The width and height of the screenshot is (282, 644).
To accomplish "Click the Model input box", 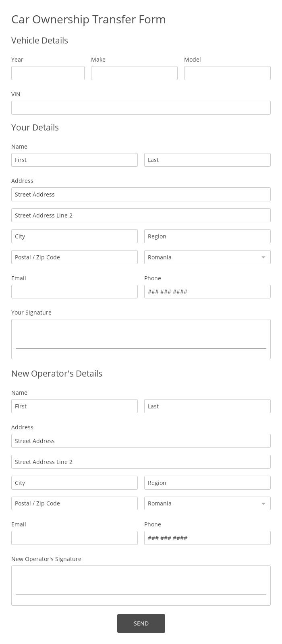I will [227, 73].
